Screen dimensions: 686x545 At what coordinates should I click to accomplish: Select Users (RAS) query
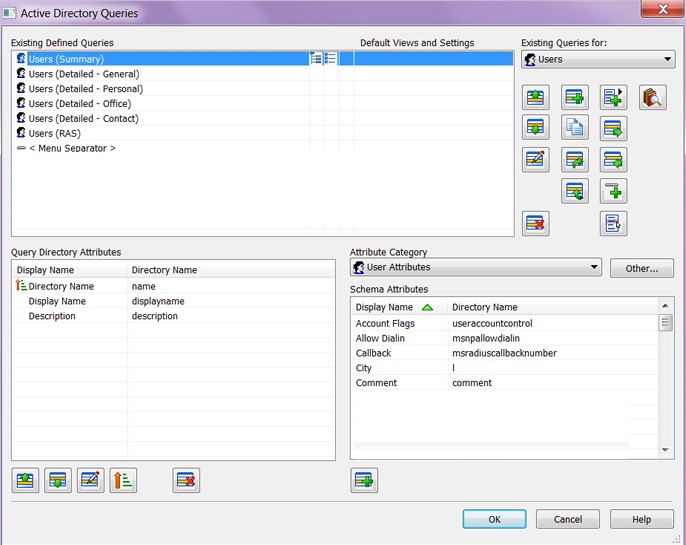point(262,133)
